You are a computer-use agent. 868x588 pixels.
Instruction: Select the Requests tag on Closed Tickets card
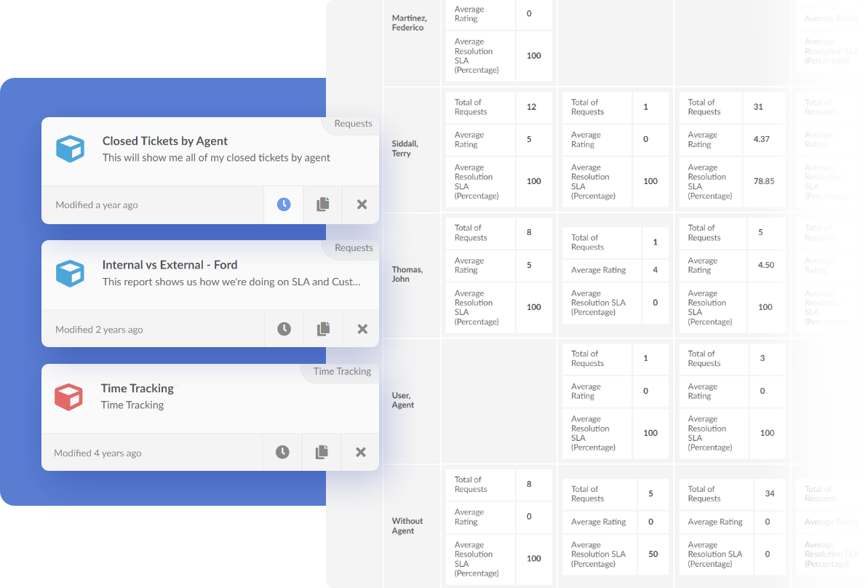click(355, 124)
